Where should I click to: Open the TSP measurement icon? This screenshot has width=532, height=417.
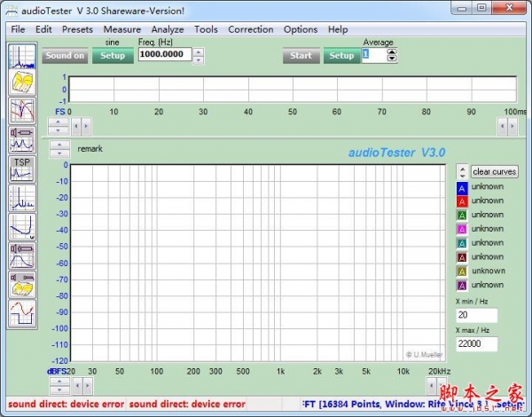[x=22, y=169]
